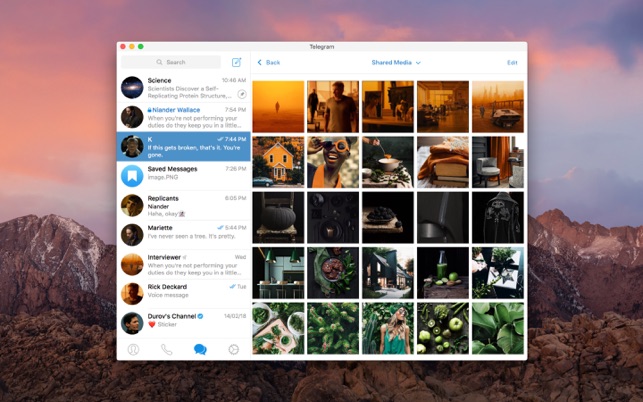
Task: Open the Niander Wallace secret chat
Action: pyautogui.click(x=184, y=117)
